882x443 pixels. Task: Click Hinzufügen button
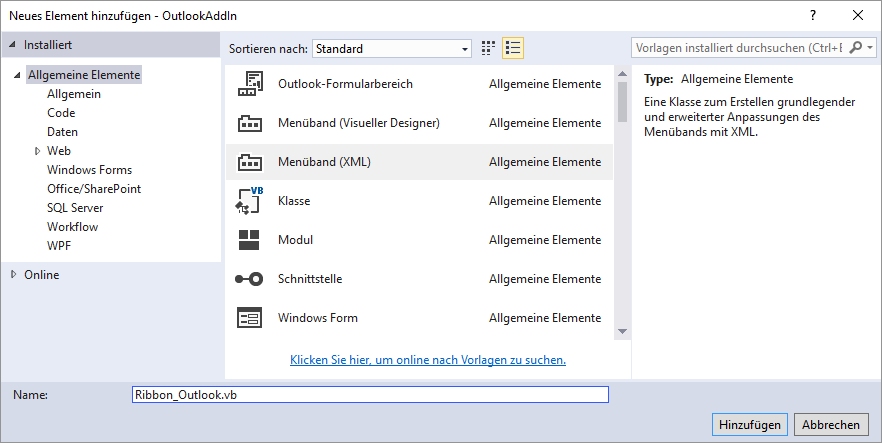[x=749, y=424]
